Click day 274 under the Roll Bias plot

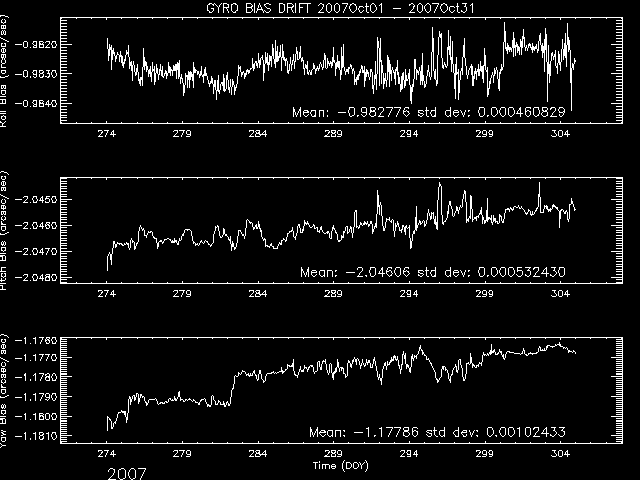107,133
